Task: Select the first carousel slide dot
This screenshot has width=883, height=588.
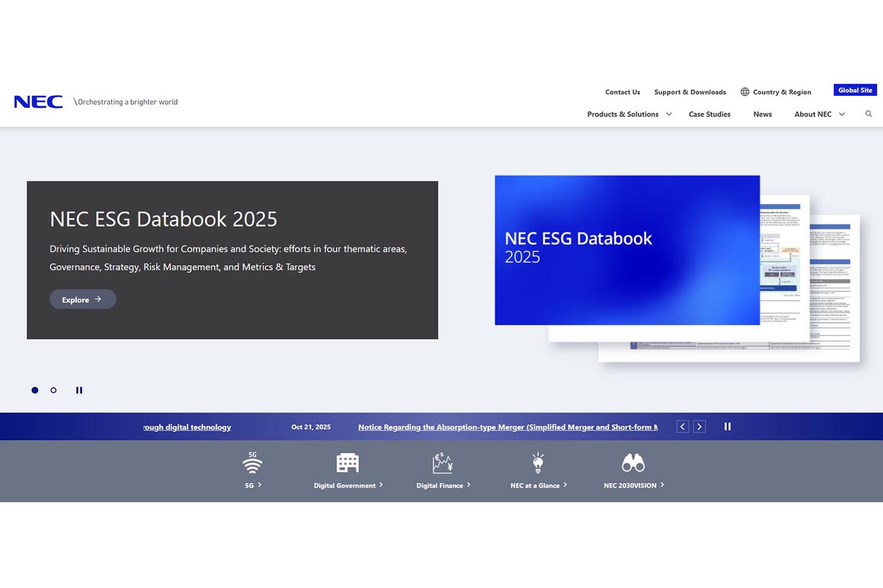Action: (35, 390)
